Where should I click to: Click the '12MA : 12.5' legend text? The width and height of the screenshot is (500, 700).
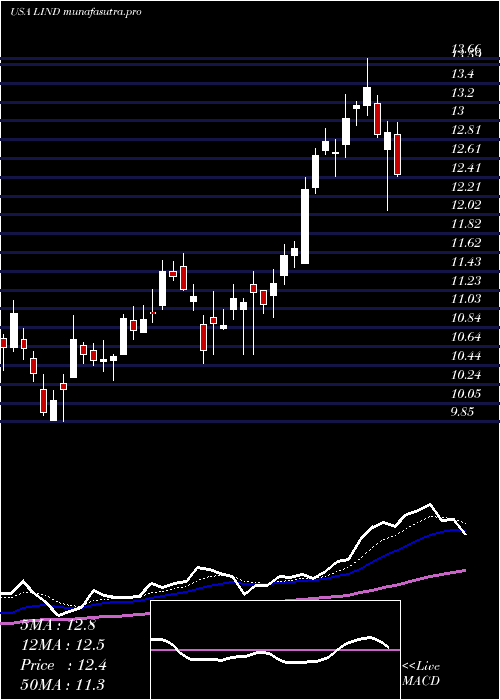pos(63,645)
